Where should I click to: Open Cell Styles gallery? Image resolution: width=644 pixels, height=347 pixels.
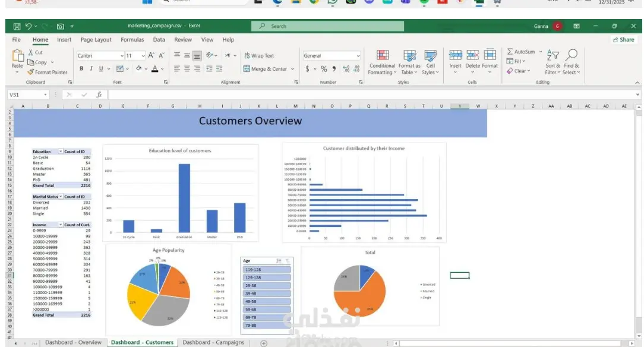[431, 62]
